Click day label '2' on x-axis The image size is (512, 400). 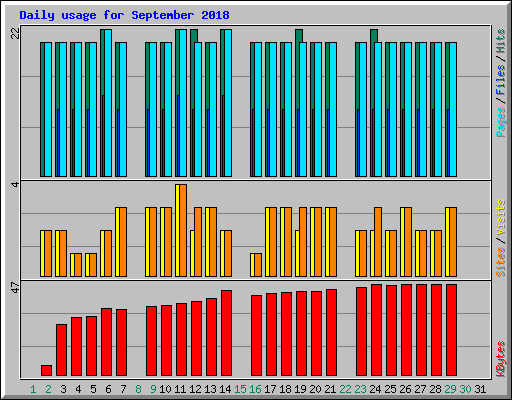pyautogui.click(x=48, y=389)
